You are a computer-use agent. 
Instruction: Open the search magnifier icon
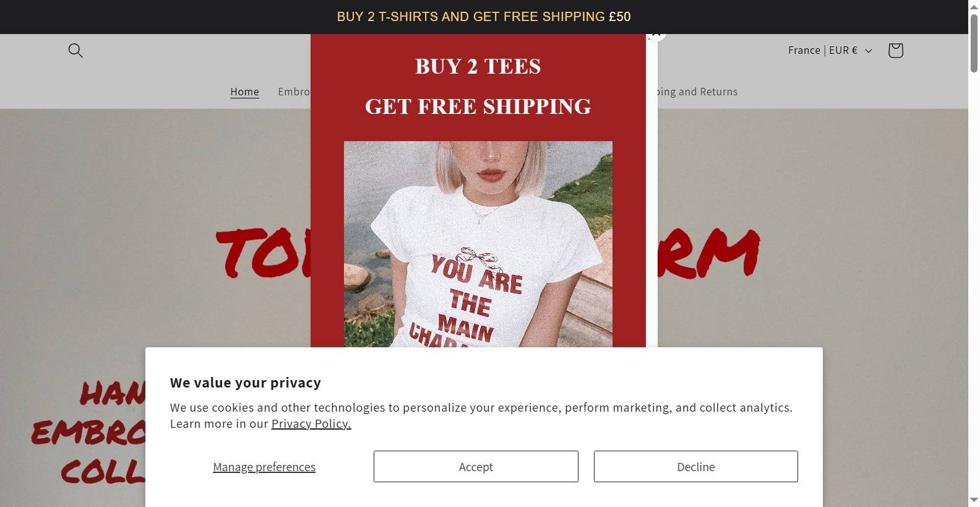point(75,50)
